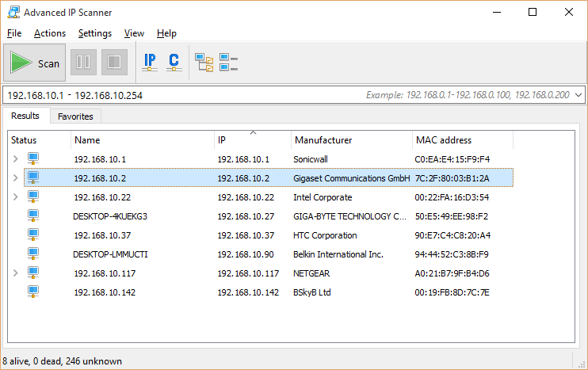Click MAC address C0:EA:E4:15:F9:F4
This screenshot has height=370, width=588.
pyautogui.click(x=452, y=159)
